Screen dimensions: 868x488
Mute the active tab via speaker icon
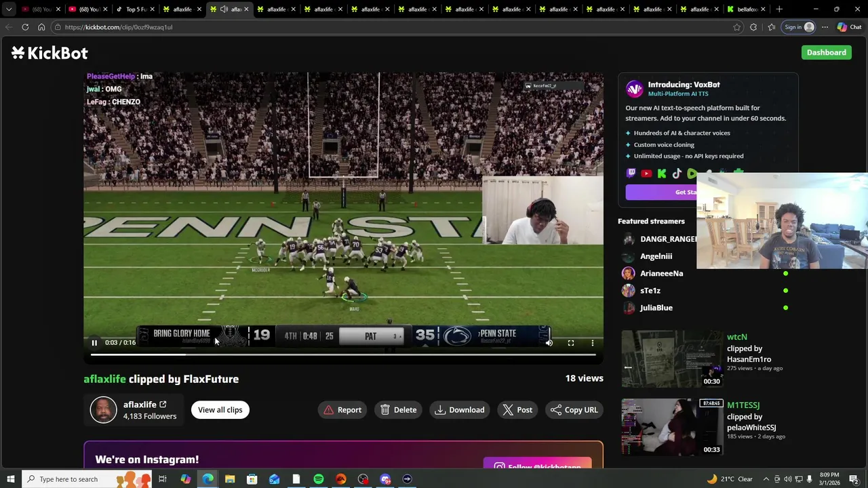click(x=224, y=9)
